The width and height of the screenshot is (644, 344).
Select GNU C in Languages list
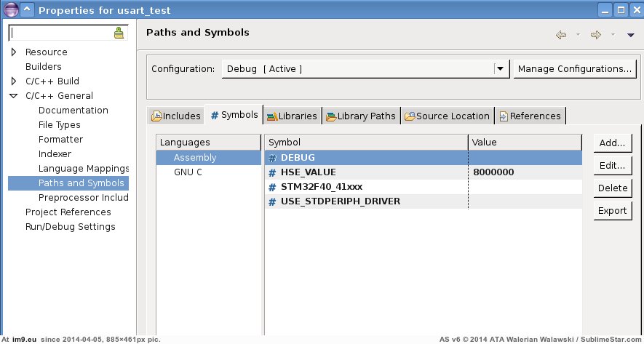[188, 172]
